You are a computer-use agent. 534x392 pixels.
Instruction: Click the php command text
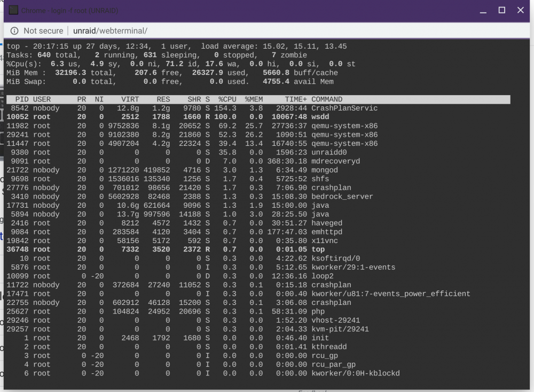318,312
